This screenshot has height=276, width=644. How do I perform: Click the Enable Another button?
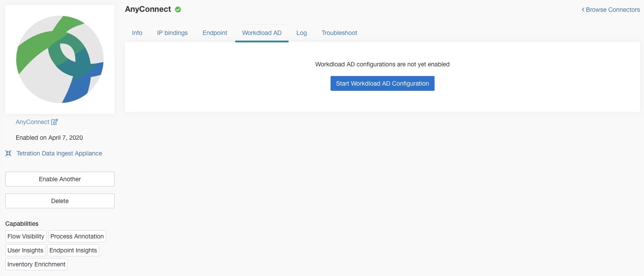coord(60,179)
